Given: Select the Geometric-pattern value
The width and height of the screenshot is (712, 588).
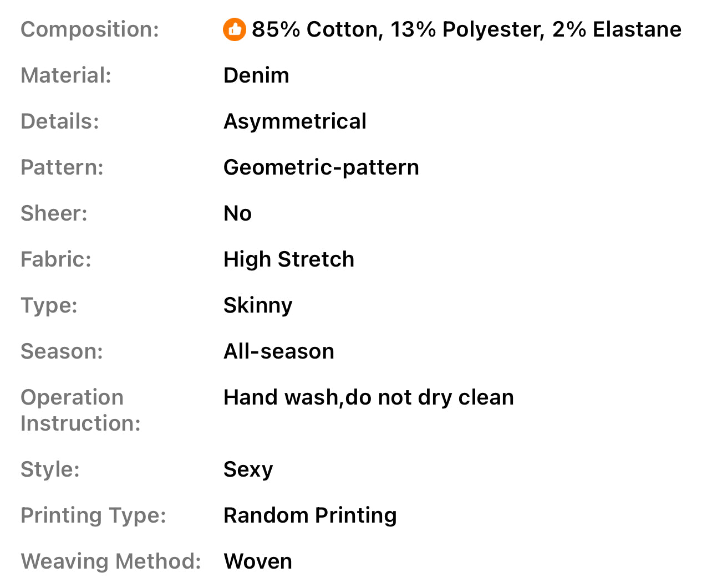Looking at the screenshot, I should point(321,167).
